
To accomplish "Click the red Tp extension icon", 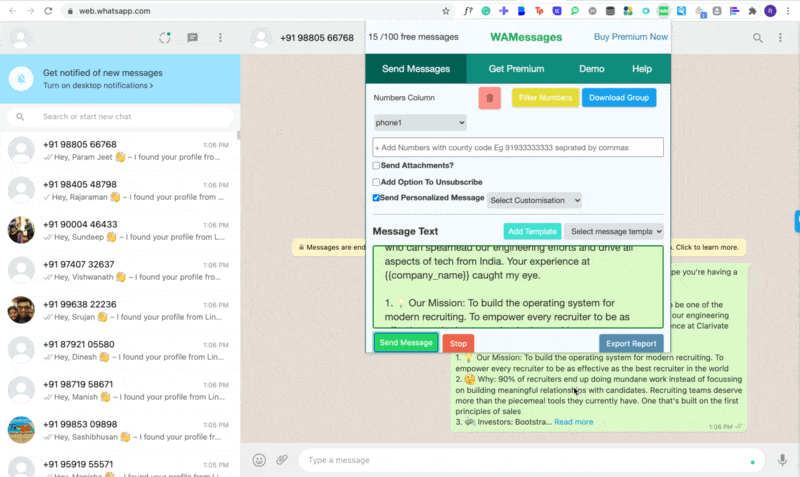I will [x=539, y=11].
